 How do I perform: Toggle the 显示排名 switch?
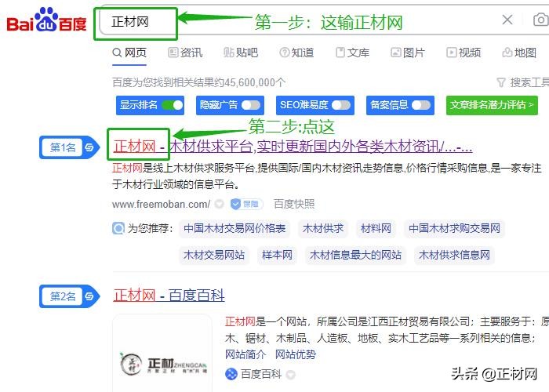[x=173, y=105]
